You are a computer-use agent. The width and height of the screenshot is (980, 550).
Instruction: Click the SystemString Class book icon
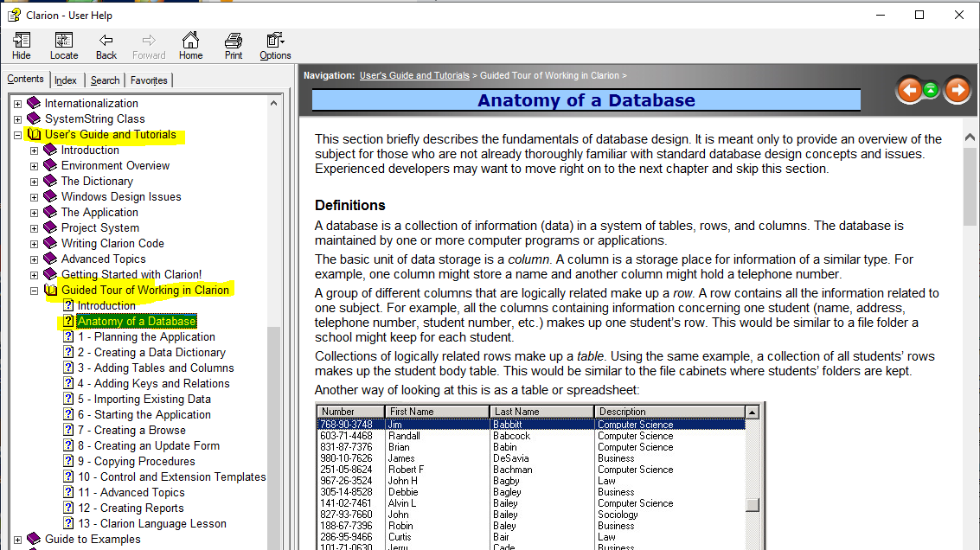click(35, 118)
